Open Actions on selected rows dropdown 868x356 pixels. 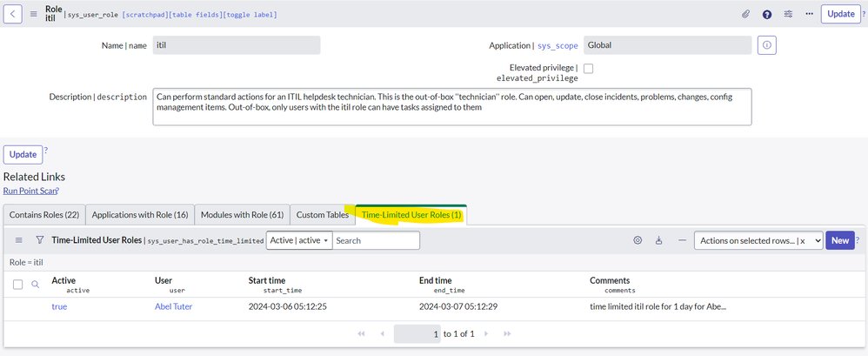pyautogui.click(x=758, y=240)
